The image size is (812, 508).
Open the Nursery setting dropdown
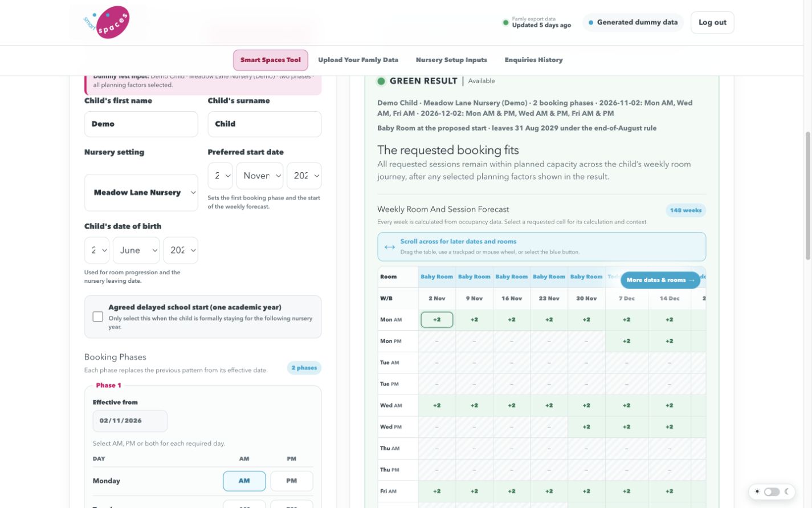point(141,193)
